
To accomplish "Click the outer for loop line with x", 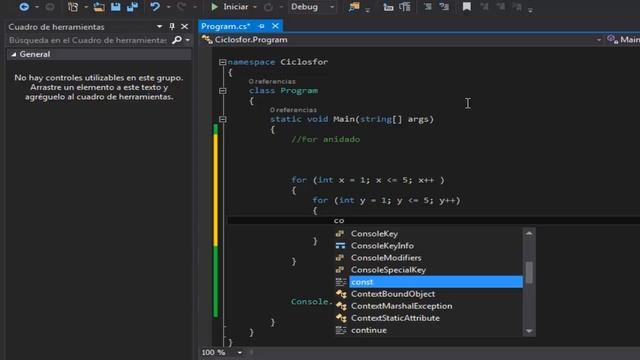I will pyautogui.click(x=368, y=180).
